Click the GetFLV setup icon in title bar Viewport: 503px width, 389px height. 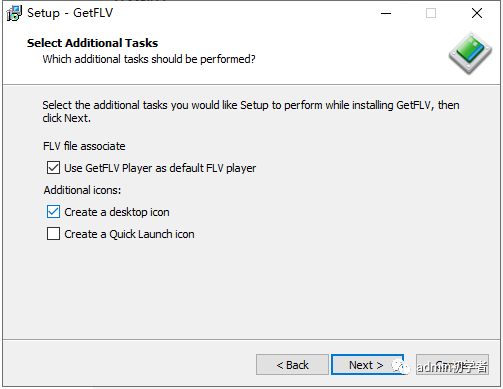(14, 13)
